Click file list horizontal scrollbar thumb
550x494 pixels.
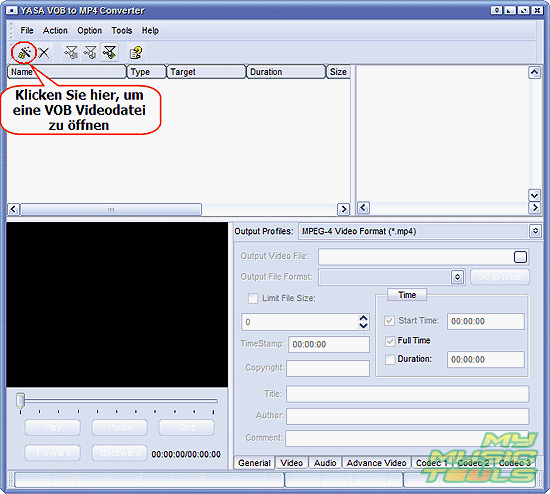(x=111, y=209)
